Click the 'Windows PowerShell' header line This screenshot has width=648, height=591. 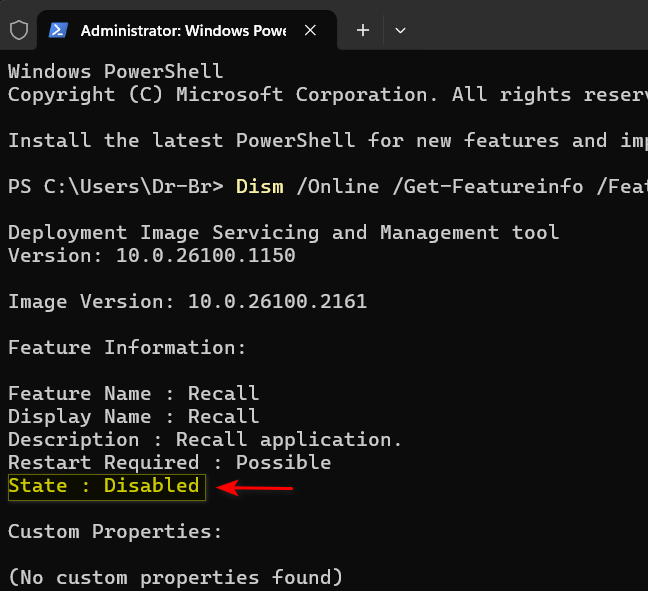click(116, 72)
